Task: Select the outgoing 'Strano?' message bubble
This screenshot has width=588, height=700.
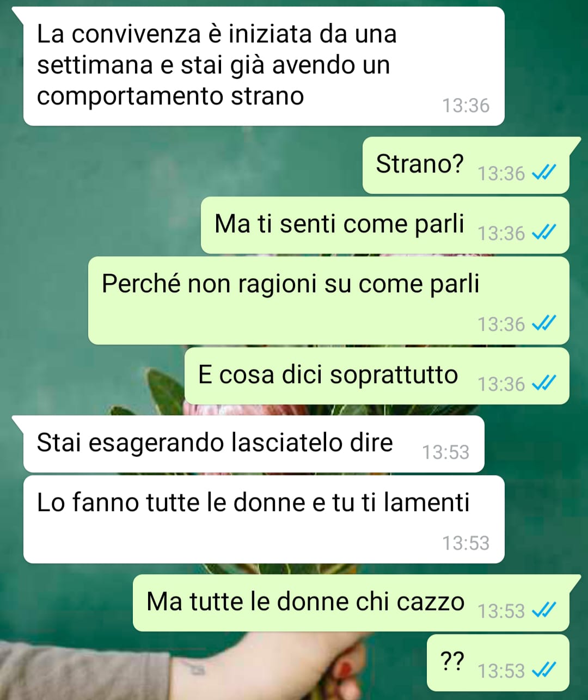Action: [466, 165]
